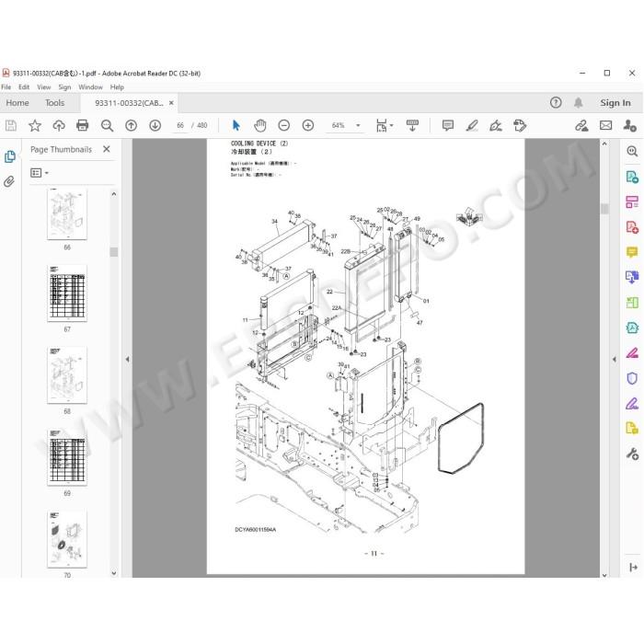Open the Find text magnifier
This screenshot has height=644, width=644.
pyautogui.click(x=107, y=125)
